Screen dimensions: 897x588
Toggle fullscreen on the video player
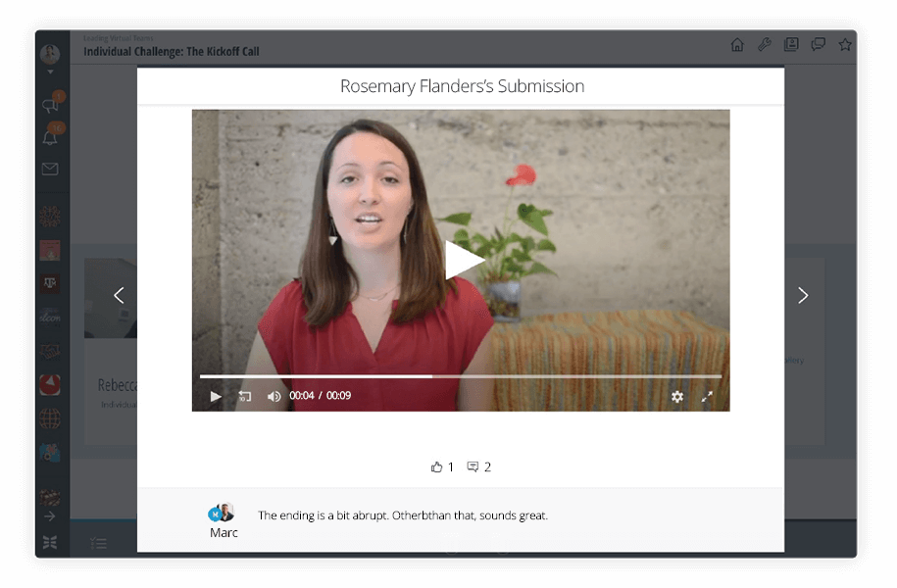point(707,396)
